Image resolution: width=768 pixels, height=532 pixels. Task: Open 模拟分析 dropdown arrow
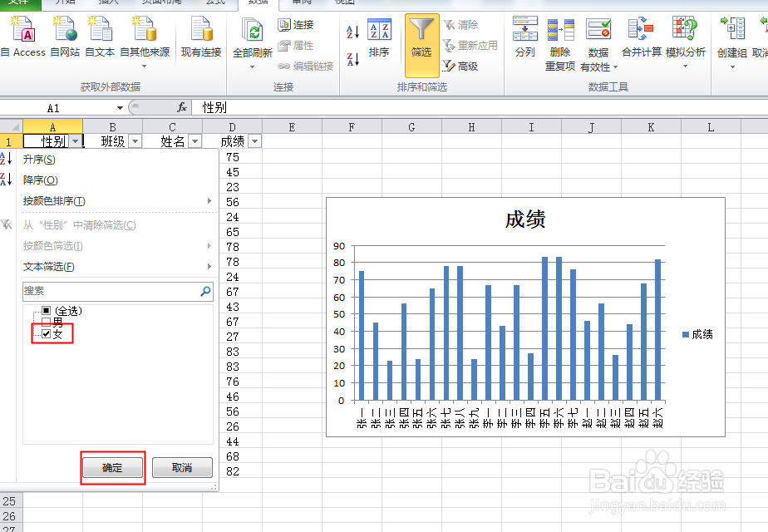click(x=685, y=66)
